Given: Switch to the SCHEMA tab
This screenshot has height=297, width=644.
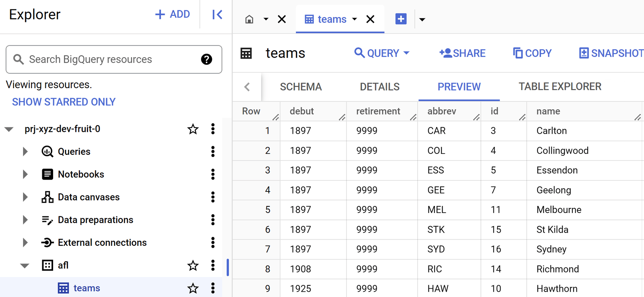Looking at the screenshot, I should pos(301,87).
